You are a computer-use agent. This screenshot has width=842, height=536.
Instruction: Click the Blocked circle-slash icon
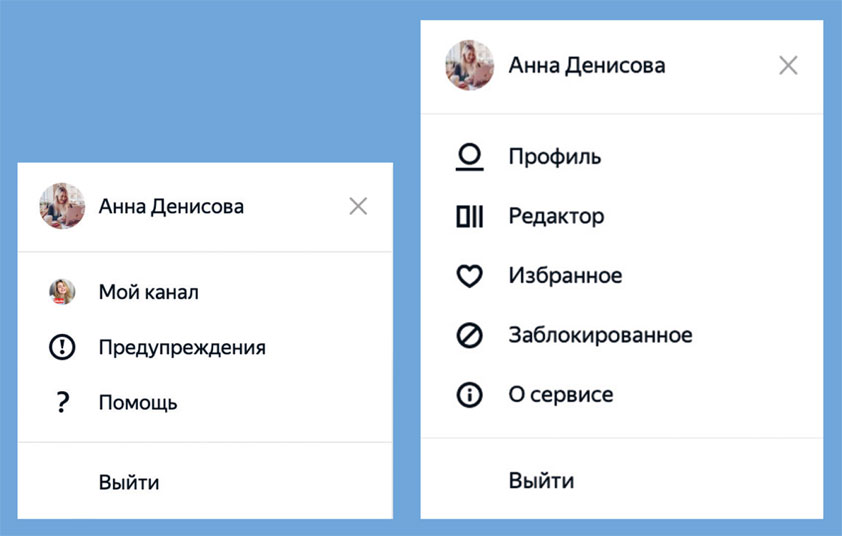[469, 335]
